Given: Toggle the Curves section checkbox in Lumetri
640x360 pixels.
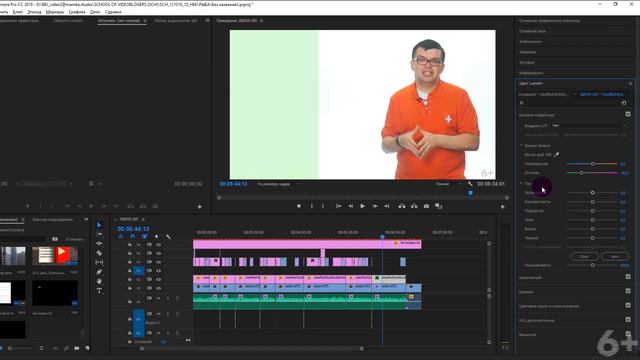Looking at the screenshot, I should (x=628, y=291).
